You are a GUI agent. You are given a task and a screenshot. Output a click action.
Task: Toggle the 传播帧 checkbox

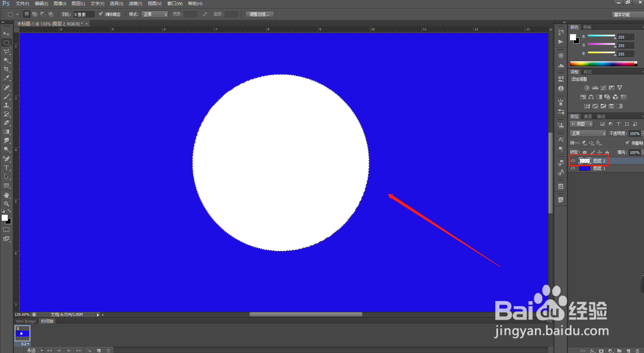627,143
